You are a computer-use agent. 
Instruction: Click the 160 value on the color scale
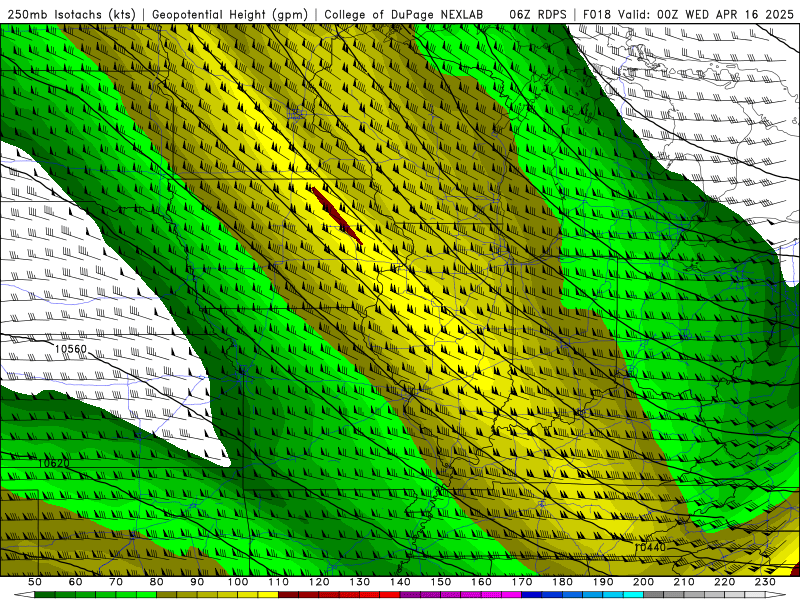[481, 582]
